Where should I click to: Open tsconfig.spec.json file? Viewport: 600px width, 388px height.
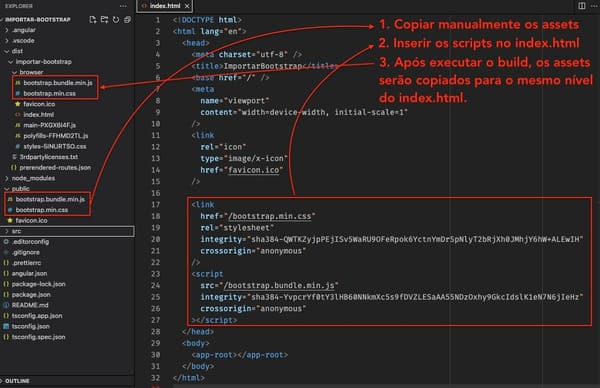click(x=38, y=337)
